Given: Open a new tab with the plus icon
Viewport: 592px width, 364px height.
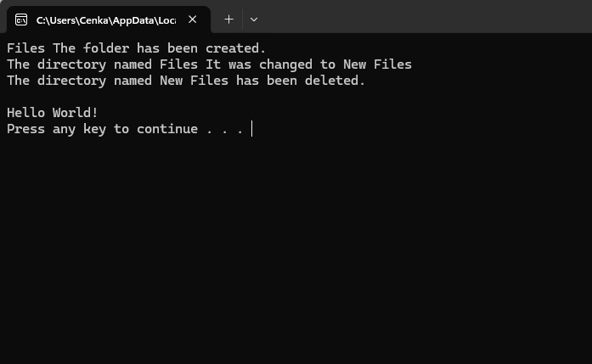Looking at the screenshot, I should coord(228,20).
